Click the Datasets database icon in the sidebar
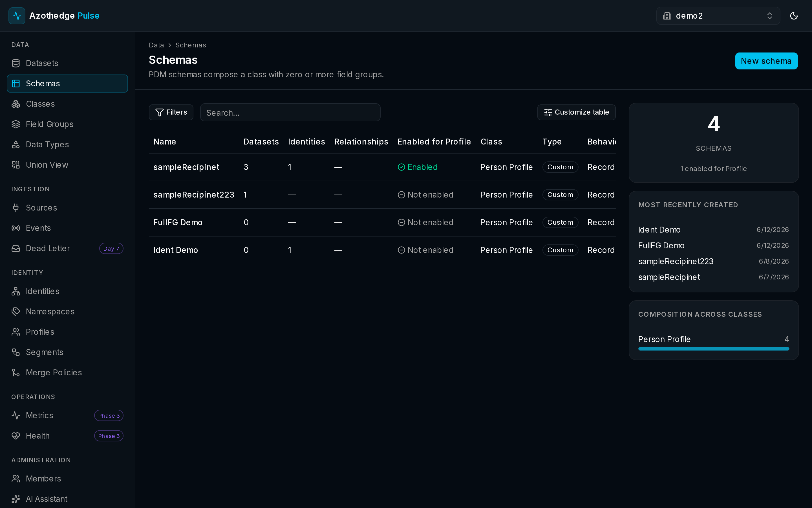Viewport: 812px width, 508px height. [x=16, y=63]
